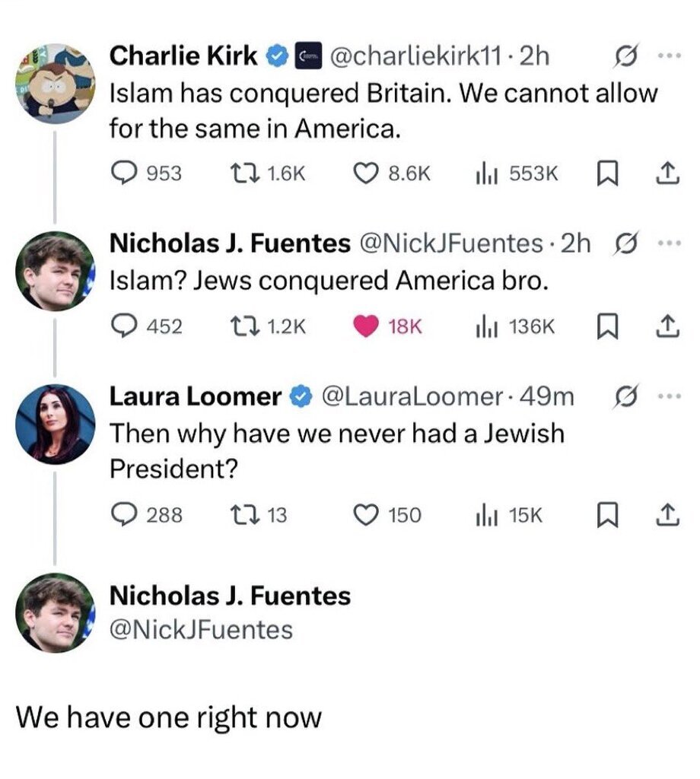This screenshot has width=700, height=779.
Task: Open more options on Fuentes' 2h tweet
Action: tap(668, 243)
